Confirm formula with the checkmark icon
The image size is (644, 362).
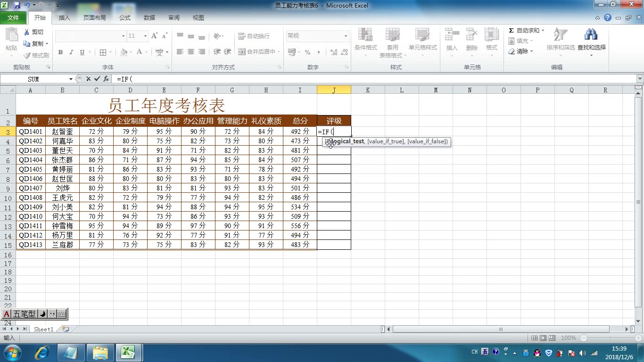(97, 79)
